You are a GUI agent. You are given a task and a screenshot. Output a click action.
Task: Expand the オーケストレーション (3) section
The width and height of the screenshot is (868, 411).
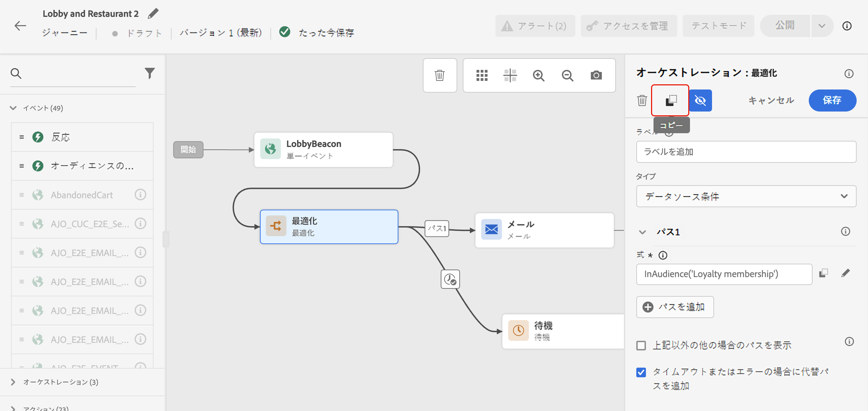(x=13, y=382)
